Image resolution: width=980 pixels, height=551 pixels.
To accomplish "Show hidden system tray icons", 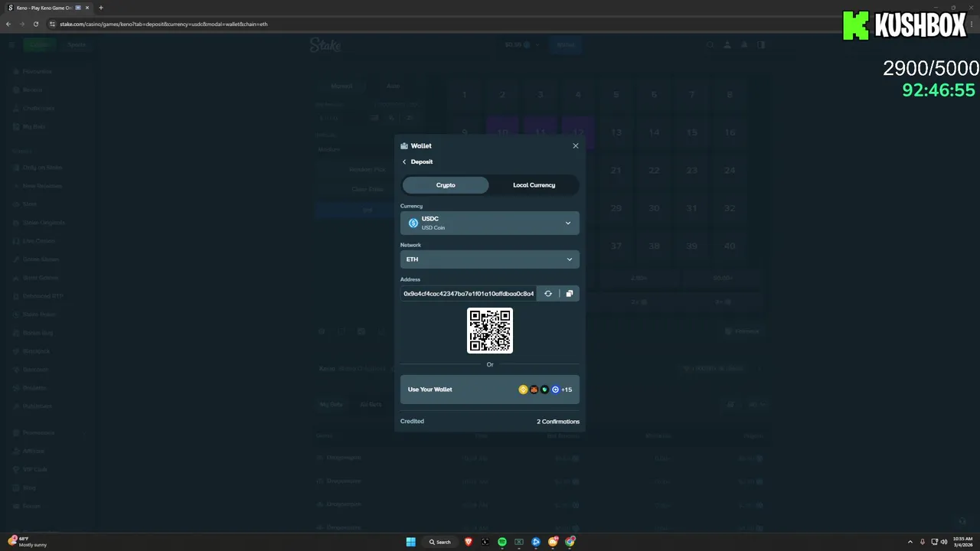I will [x=910, y=542].
